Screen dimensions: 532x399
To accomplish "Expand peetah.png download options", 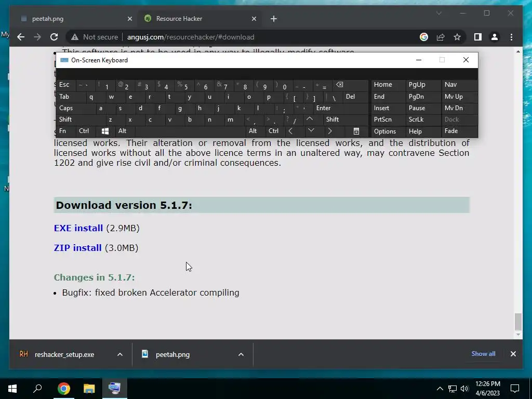I will coord(241,354).
